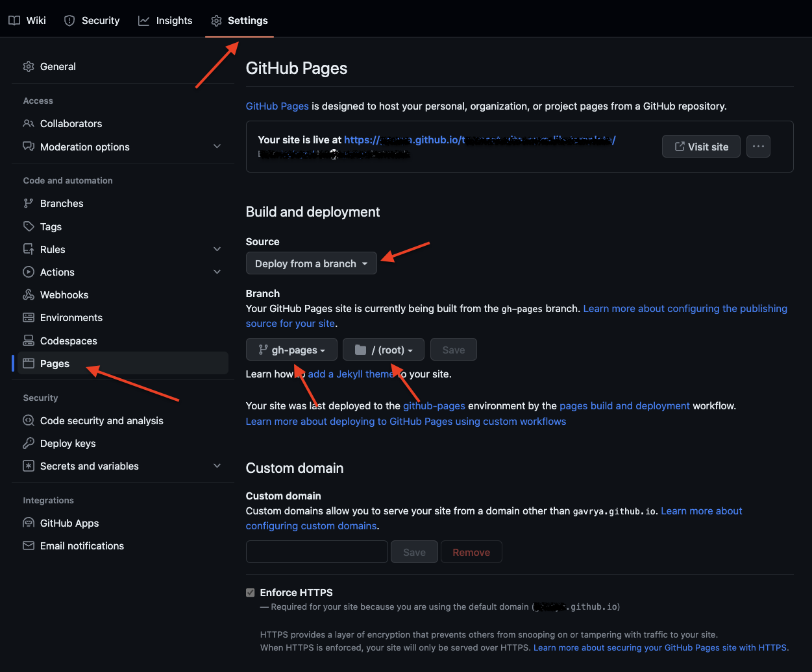Open link about securing Pages site with HTTPS
The image size is (812, 672).
tap(661, 647)
